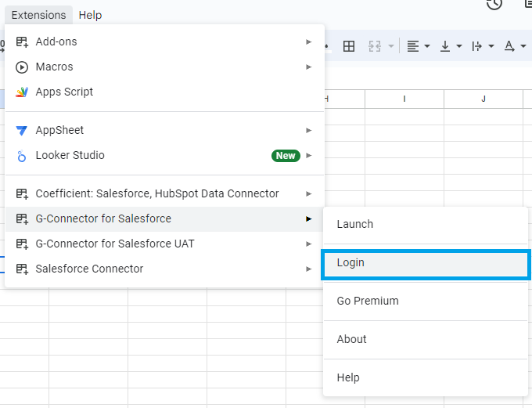The width and height of the screenshot is (532, 408).
Task: Open text wrapping dropdown
Action: coord(483,46)
